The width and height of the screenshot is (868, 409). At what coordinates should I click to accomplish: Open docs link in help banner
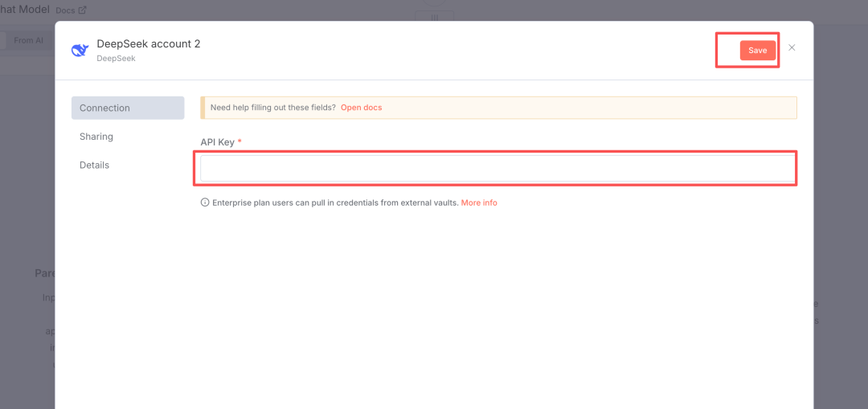[361, 108]
